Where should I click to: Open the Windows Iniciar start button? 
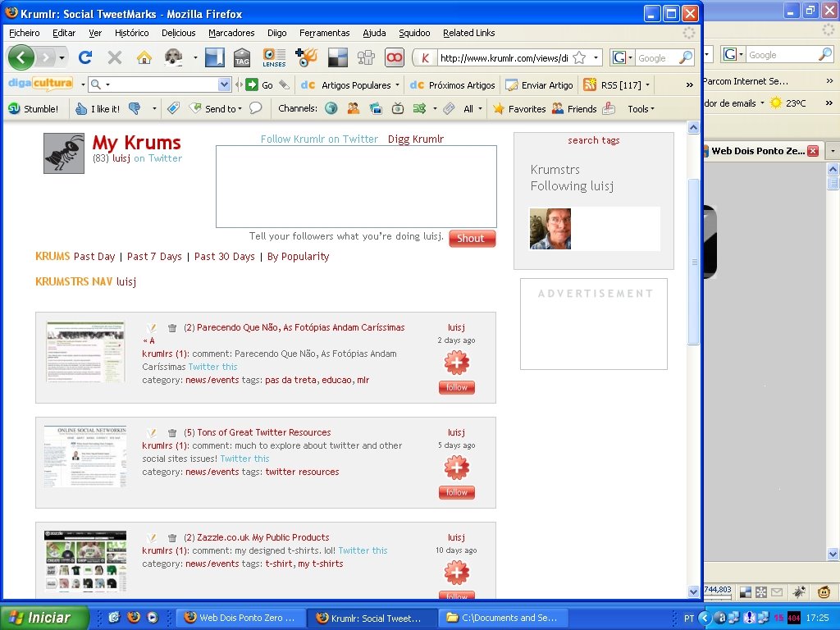pos(44,618)
